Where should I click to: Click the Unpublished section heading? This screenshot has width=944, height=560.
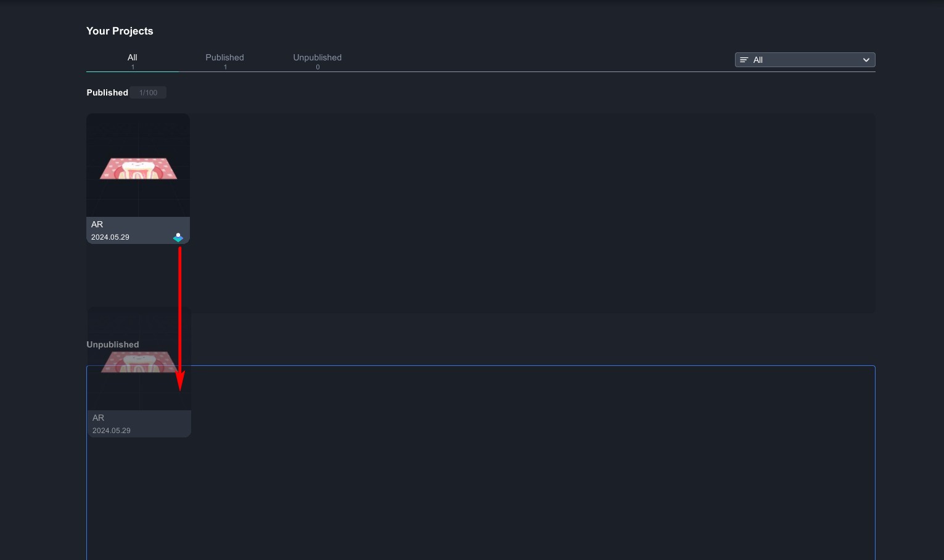[x=112, y=344]
